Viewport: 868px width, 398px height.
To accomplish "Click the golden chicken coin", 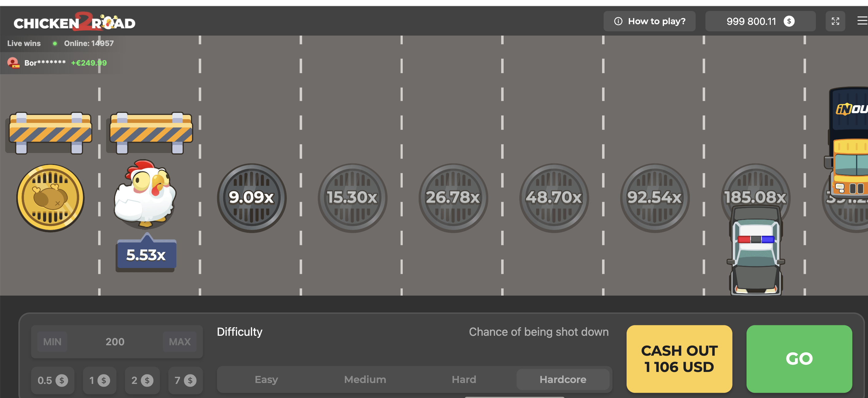I will [51, 198].
